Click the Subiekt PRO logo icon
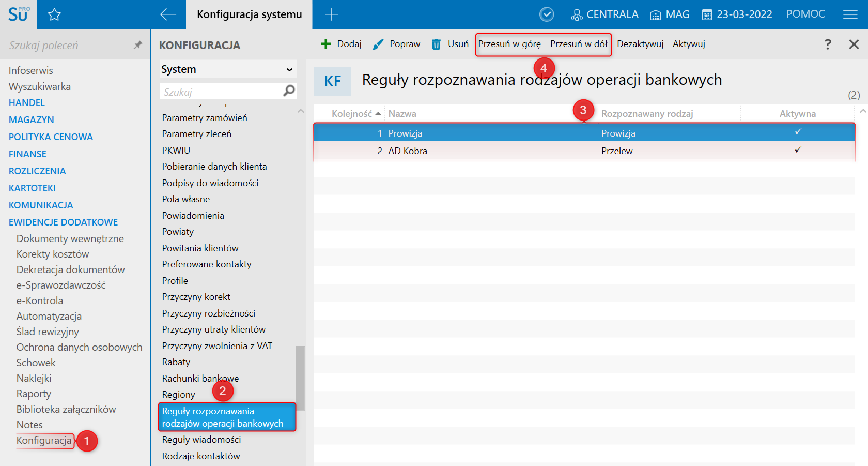Image resolution: width=868 pixels, height=466 pixels. (x=19, y=14)
